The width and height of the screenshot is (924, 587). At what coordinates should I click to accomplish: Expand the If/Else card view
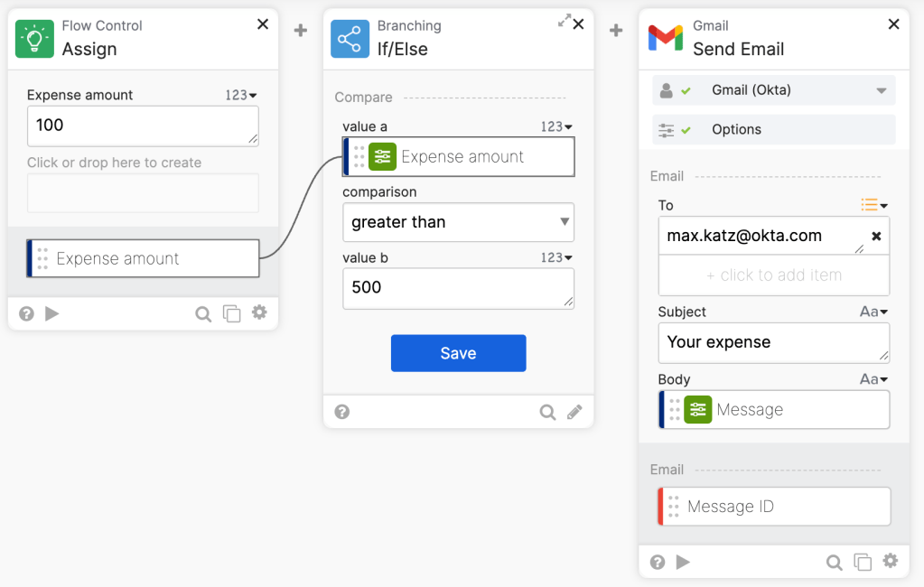[565, 21]
